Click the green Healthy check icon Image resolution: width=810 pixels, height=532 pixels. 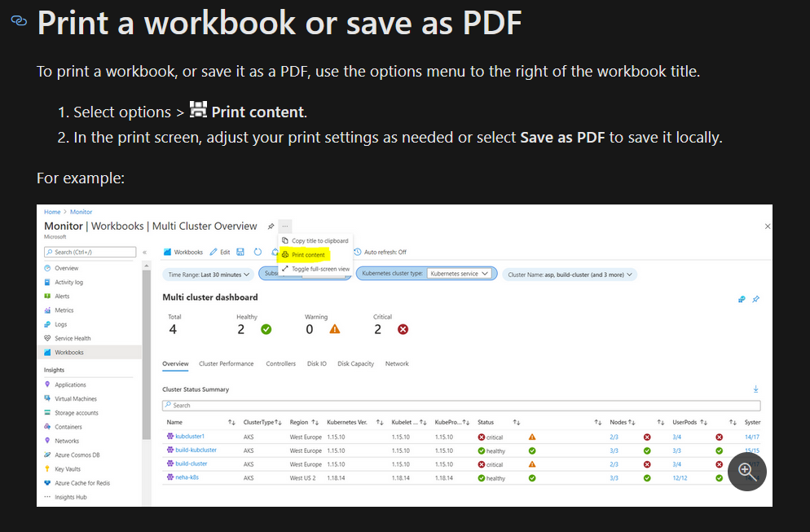(x=266, y=329)
